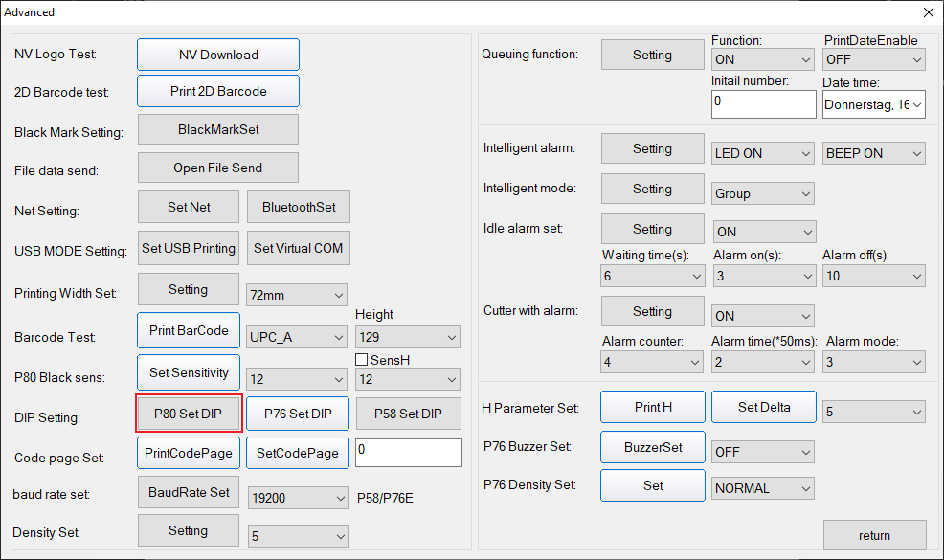Image resolution: width=944 pixels, height=560 pixels.
Task: Click Open File Send
Action: 217,168
